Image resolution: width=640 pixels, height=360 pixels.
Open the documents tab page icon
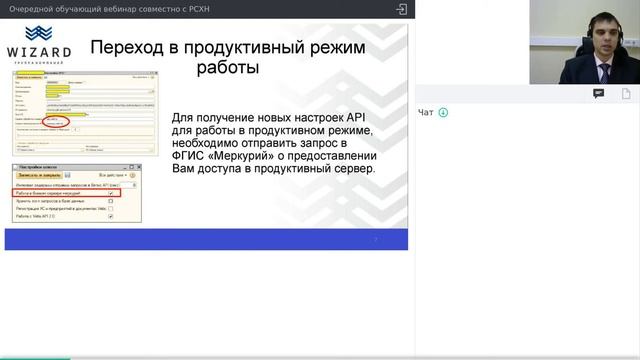coord(626,94)
